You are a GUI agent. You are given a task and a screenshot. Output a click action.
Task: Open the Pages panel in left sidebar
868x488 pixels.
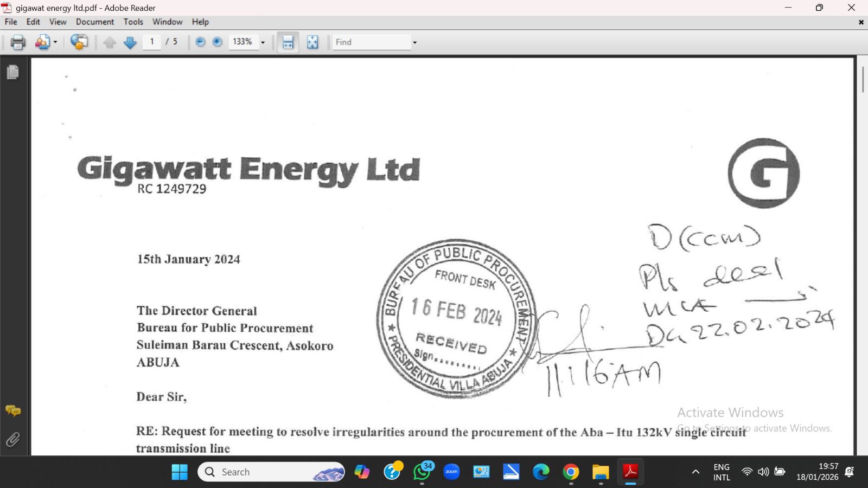[13, 72]
